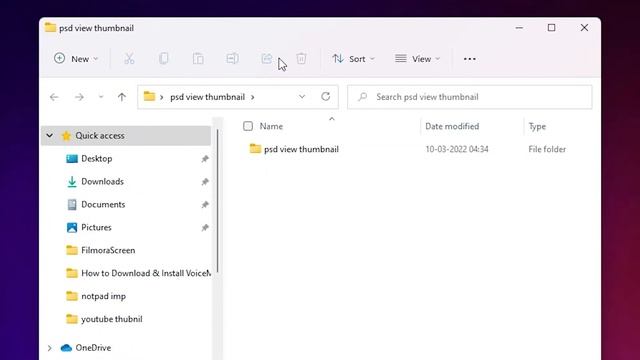Click the folder icon in address bar

(x=149, y=97)
